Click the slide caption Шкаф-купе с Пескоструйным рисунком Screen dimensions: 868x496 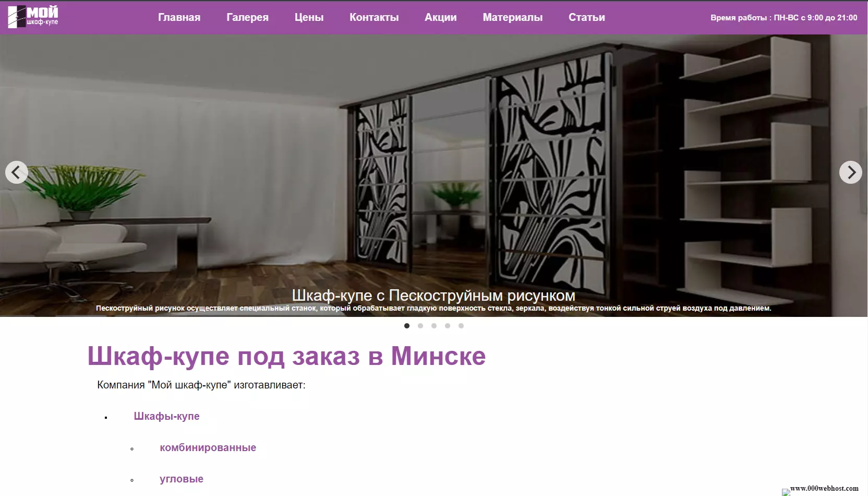pos(434,295)
